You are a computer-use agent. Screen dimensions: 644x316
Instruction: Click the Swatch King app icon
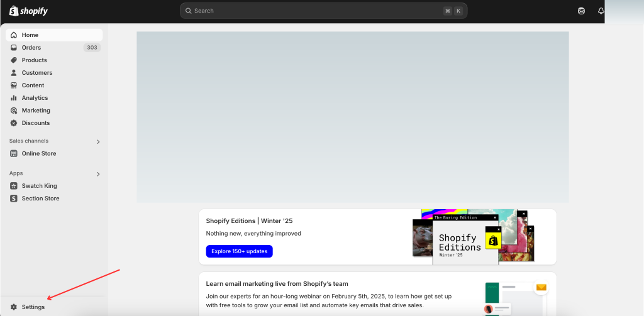(x=14, y=186)
